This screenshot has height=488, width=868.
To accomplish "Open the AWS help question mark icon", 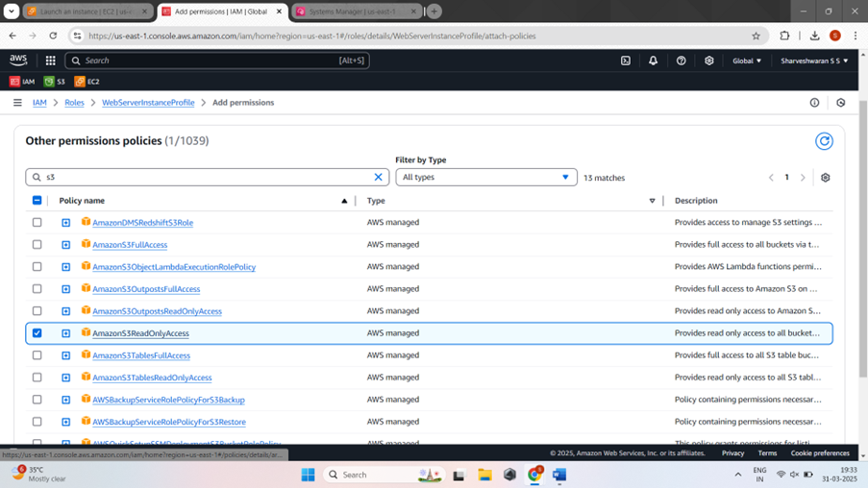I will click(681, 61).
